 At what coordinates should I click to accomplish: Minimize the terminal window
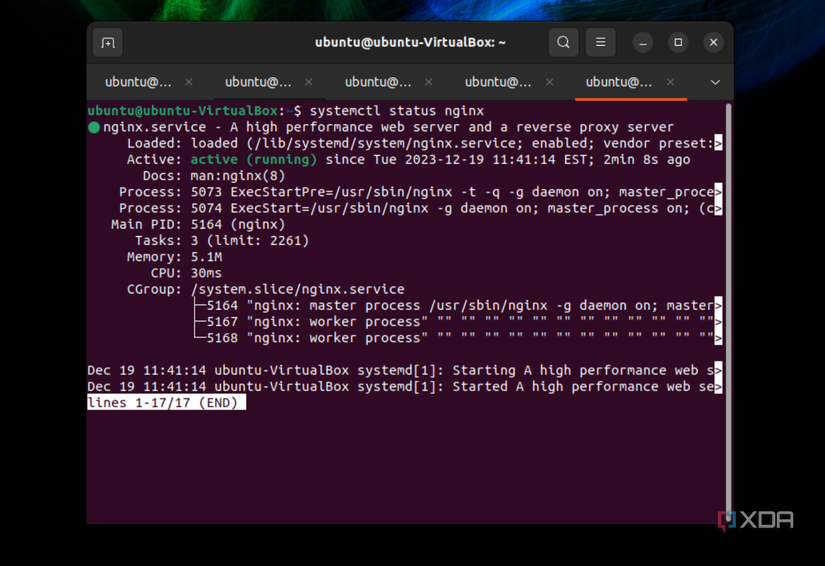tap(642, 43)
